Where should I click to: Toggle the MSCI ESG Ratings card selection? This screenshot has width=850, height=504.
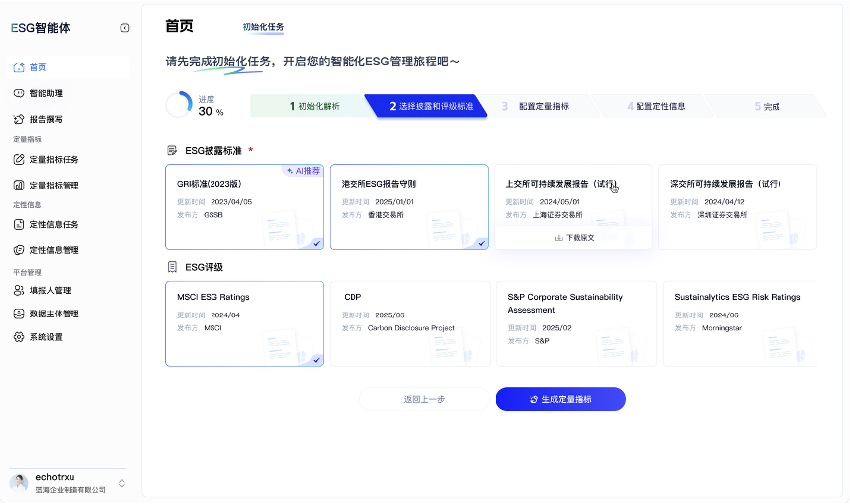pyautogui.click(x=244, y=323)
